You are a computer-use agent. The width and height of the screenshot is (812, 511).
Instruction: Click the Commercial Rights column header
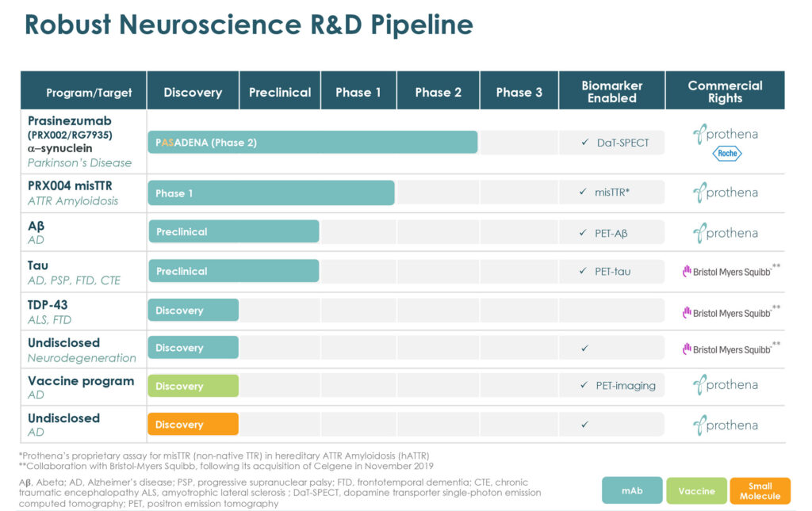(725, 90)
